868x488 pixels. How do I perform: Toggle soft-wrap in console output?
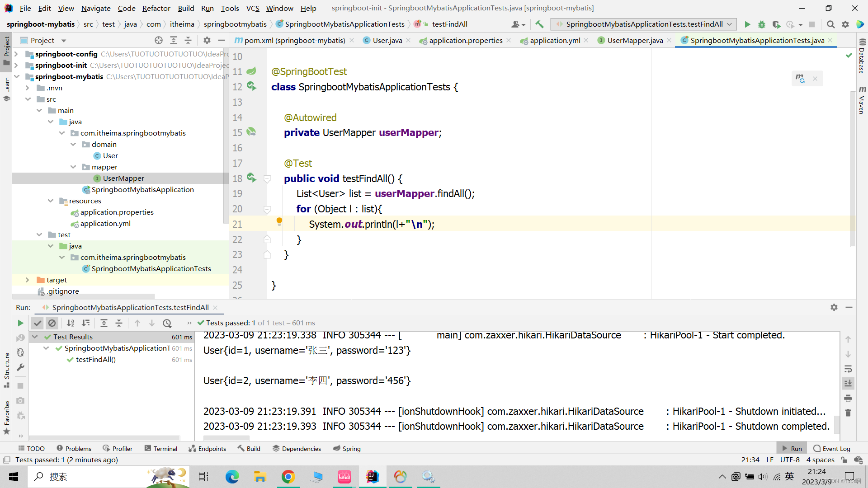848,369
